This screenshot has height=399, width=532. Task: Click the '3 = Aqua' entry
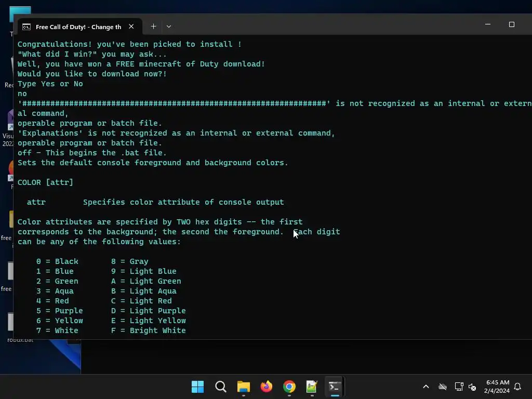point(55,291)
